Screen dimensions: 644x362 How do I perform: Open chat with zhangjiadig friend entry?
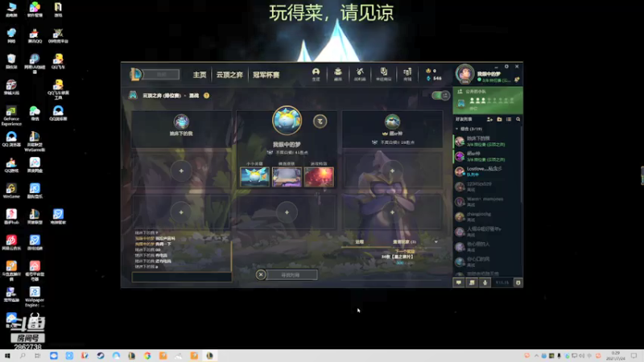pyautogui.click(x=487, y=216)
